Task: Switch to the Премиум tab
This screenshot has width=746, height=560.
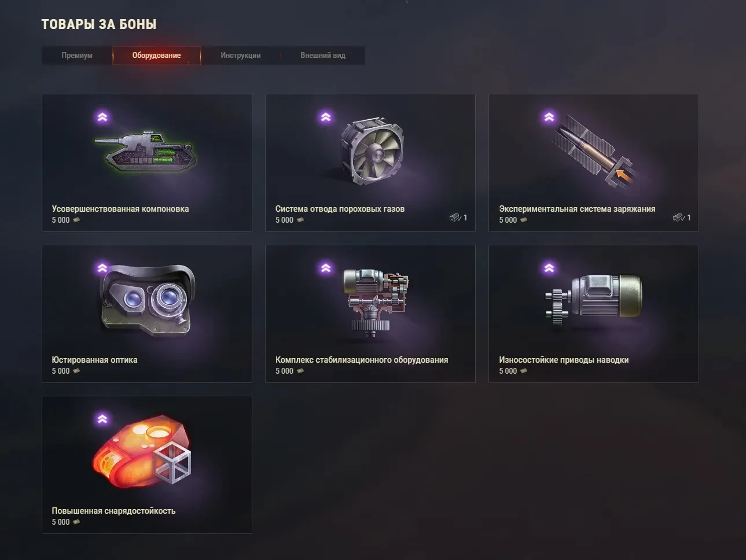Action: click(x=77, y=56)
